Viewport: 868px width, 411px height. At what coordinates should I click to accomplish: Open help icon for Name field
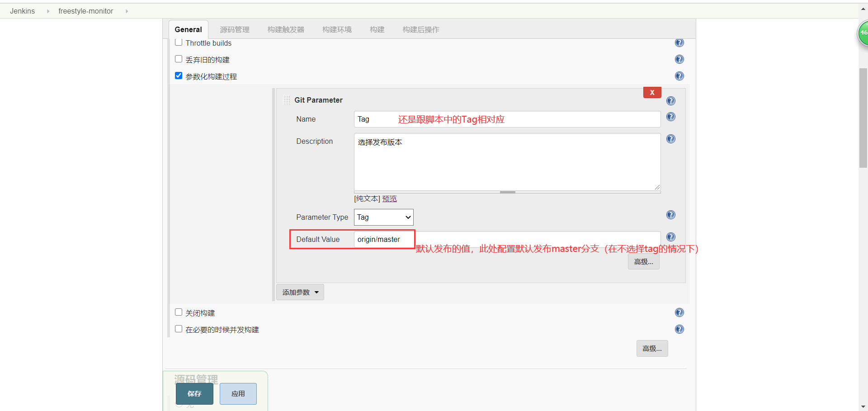click(671, 117)
